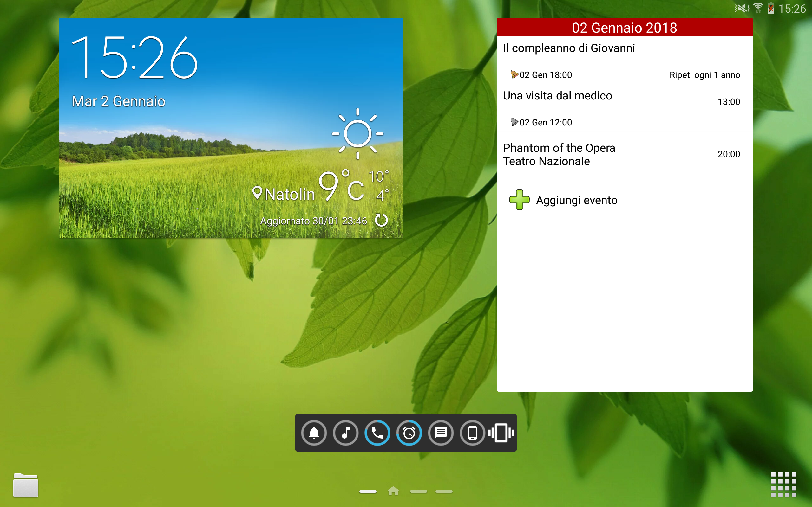This screenshot has width=812, height=507.
Task: Tap the Aggiungi evento label
Action: click(576, 200)
